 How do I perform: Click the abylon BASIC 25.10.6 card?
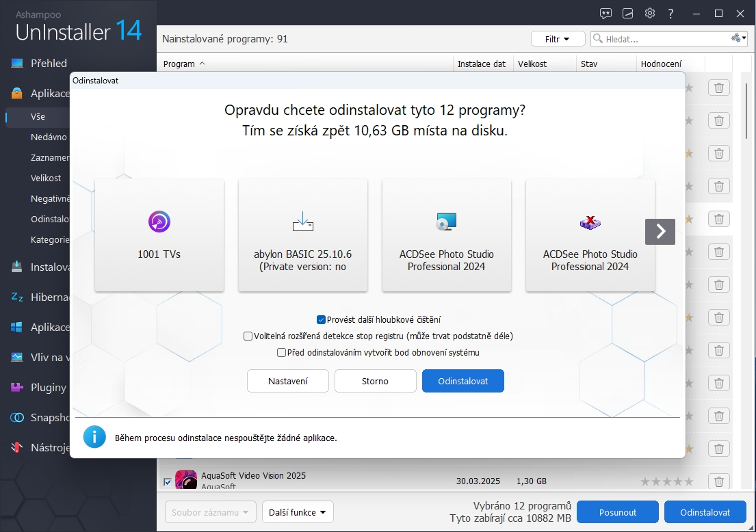[x=303, y=235]
